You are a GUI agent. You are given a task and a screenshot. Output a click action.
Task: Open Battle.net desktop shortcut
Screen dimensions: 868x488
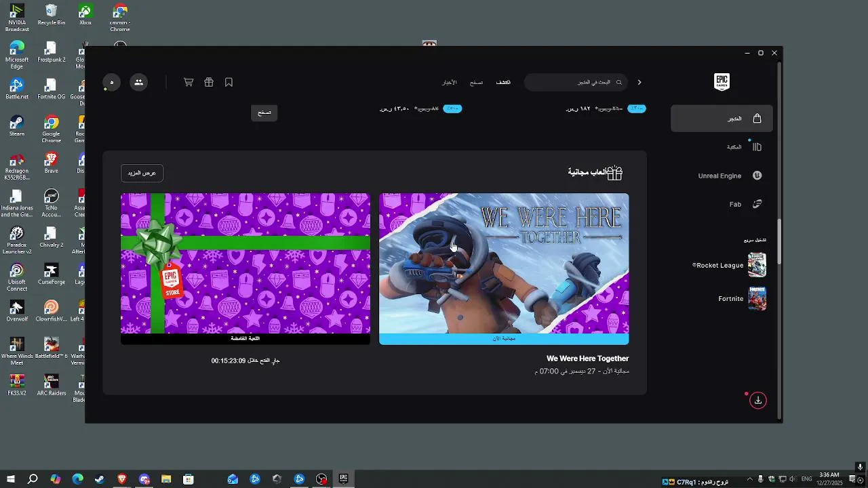(x=17, y=89)
